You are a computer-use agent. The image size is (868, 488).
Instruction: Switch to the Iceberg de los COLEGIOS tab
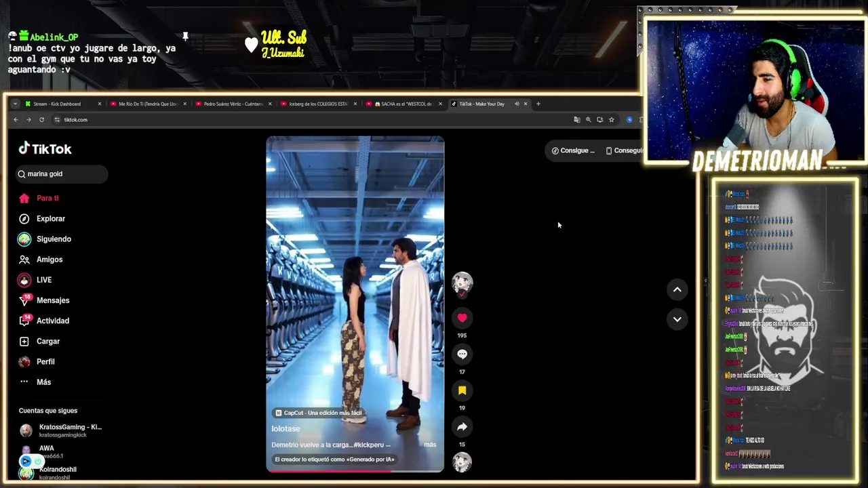pyautogui.click(x=318, y=104)
